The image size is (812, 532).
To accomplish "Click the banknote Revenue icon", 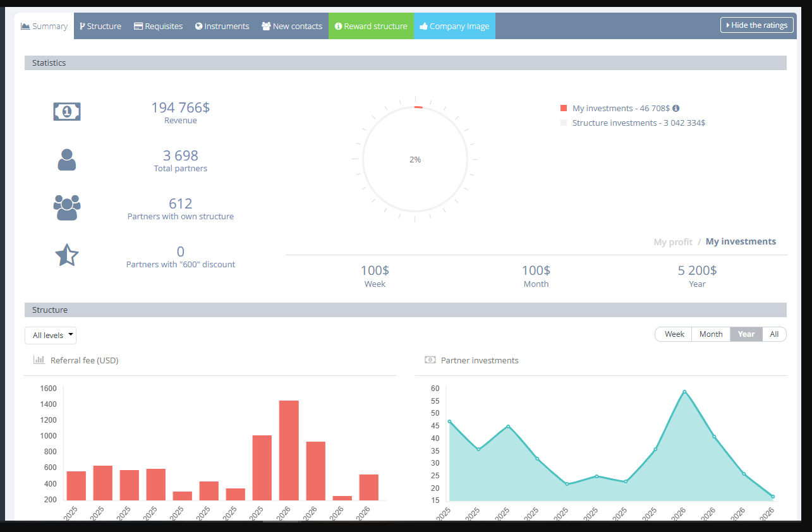I will pos(67,112).
